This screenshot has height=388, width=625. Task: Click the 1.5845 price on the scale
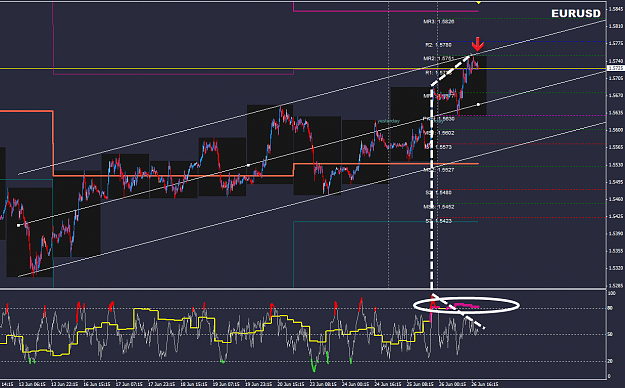616,9
